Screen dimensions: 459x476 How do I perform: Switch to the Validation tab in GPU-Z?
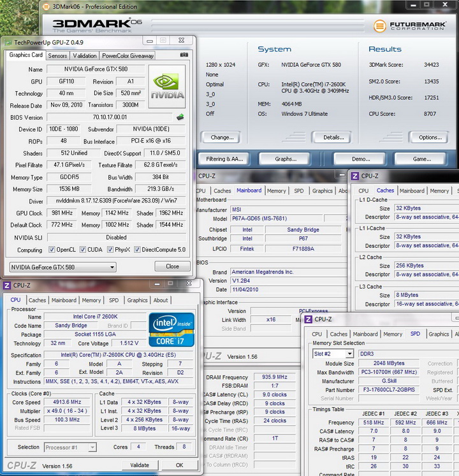pos(84,56)
